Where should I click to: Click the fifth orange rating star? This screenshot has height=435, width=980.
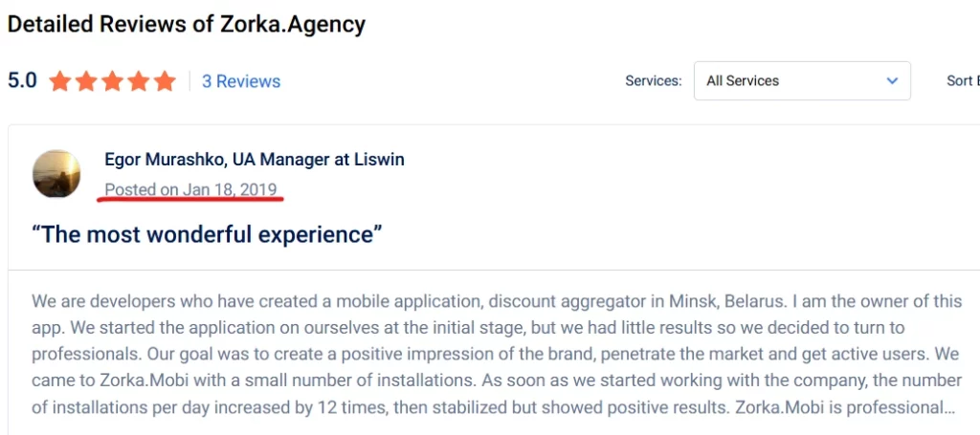(x=165, y=81)
